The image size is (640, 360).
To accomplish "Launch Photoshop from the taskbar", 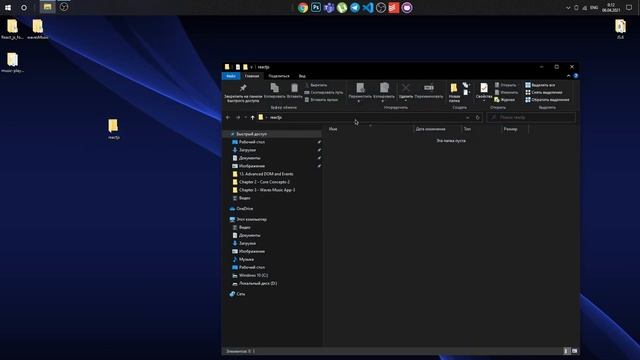I will 316,7.
